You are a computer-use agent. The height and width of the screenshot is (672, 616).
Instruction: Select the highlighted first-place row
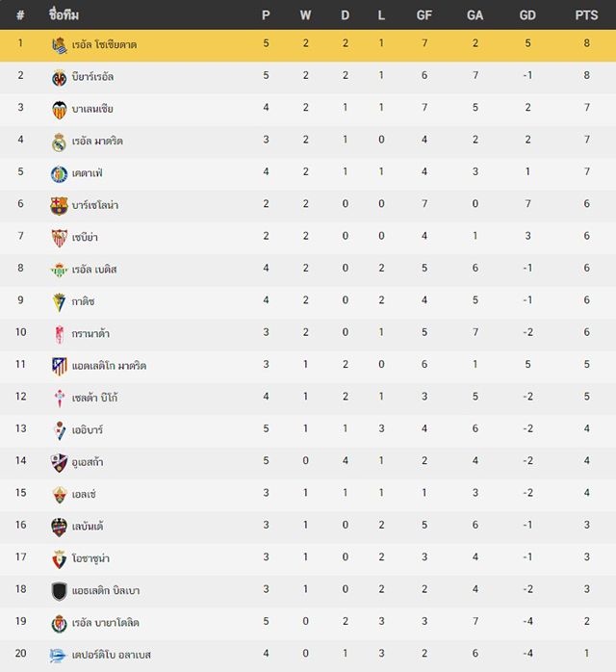[308, 45]
